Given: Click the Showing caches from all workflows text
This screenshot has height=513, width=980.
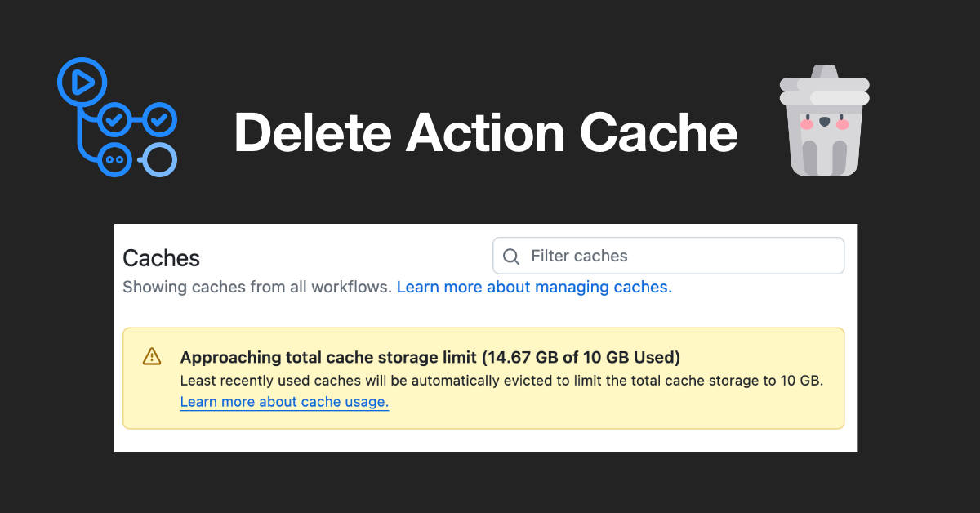Looking at the screenshot, I should 257,288.
